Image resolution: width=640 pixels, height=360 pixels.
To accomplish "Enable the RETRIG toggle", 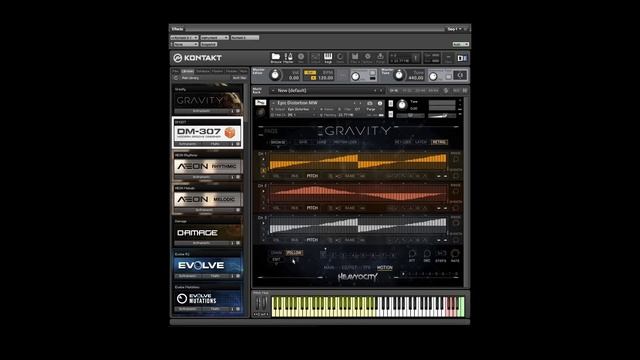I will coord(439,142).
